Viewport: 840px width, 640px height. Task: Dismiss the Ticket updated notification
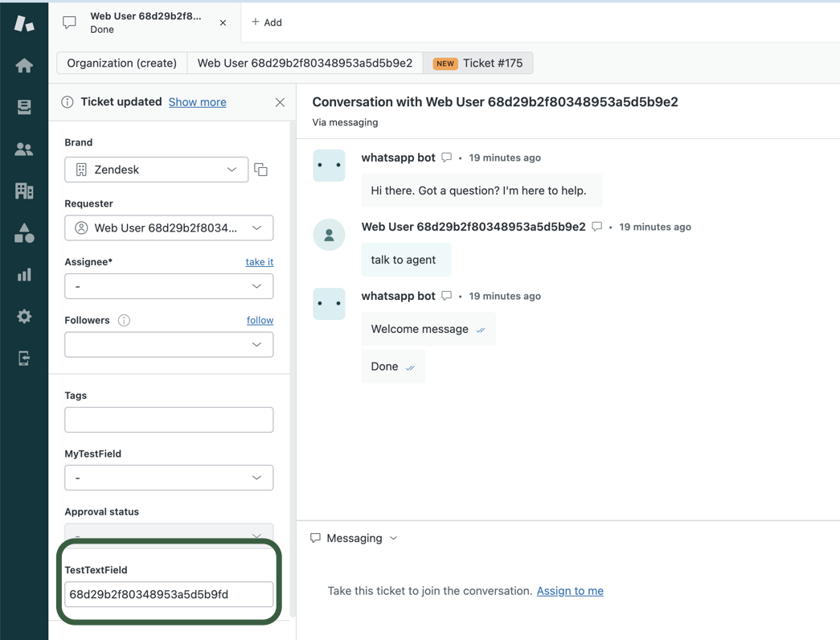(x=280, y=103)
